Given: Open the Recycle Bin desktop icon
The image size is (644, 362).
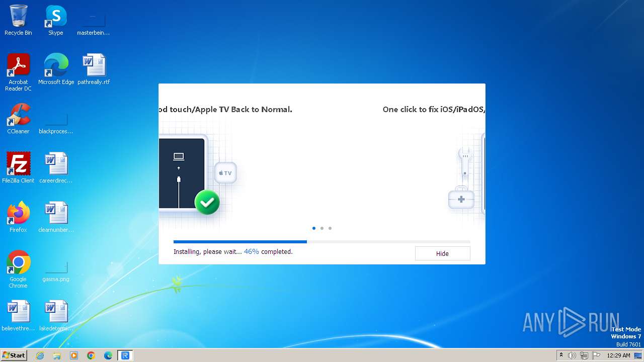Looking at the screenshot, I should coord(18,20).
